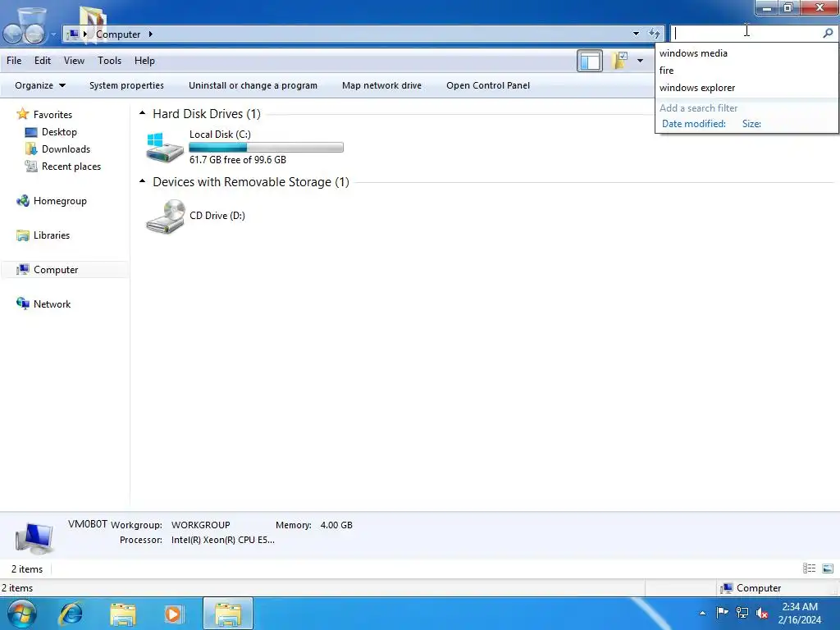Screen dimensions: 840x630
Task: Open the Organize dropdown
Action: pyautogui.click(x=40, y=85)
